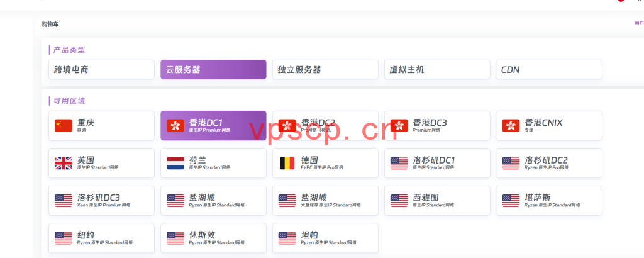Click the China flag on 重庆 card
The height and width of the screenshot is (258, 644).
coord(64,126)
